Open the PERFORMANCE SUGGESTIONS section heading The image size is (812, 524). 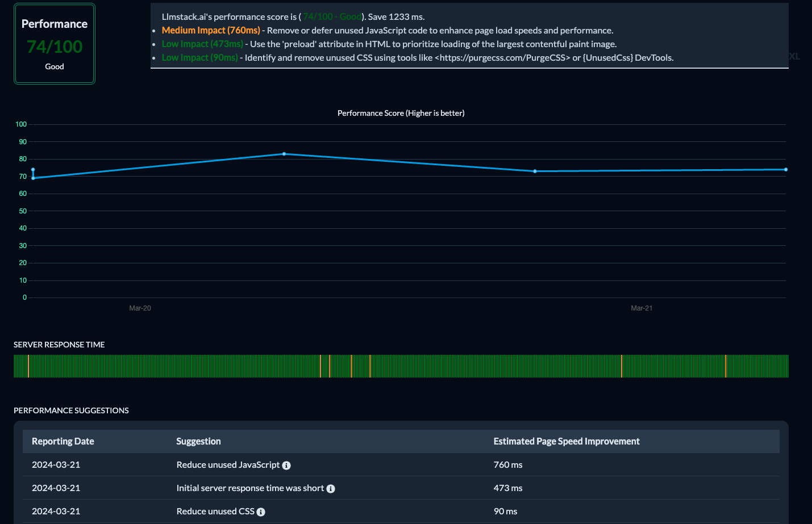(71, 410)
